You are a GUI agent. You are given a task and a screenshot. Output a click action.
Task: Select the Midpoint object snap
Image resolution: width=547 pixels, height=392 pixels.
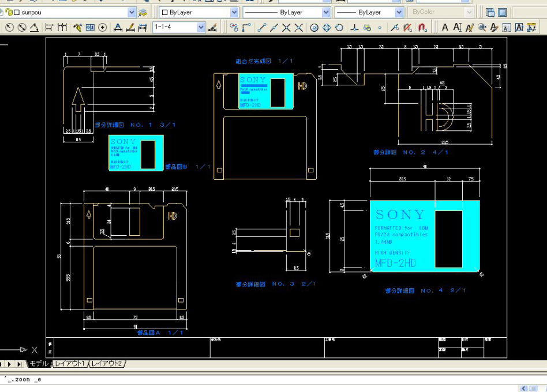coord(274,27)
